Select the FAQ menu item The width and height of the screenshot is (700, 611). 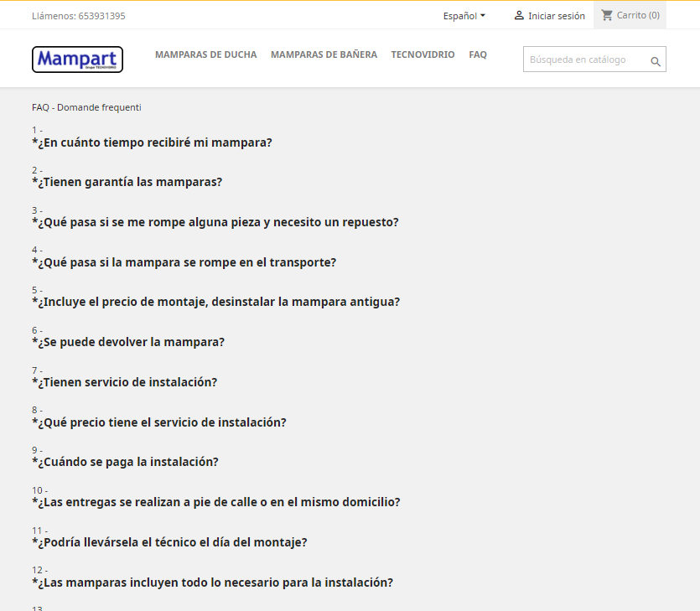point(478,54)
